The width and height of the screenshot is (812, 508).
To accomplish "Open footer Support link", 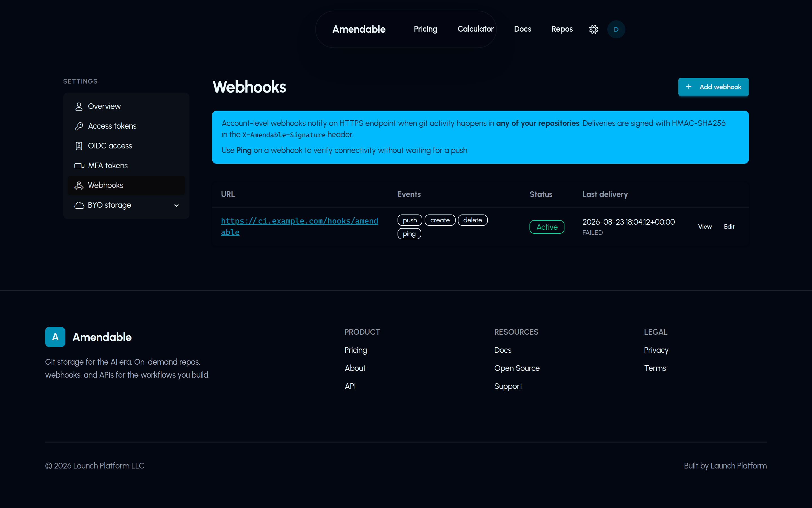I will (x=508, y=386).
